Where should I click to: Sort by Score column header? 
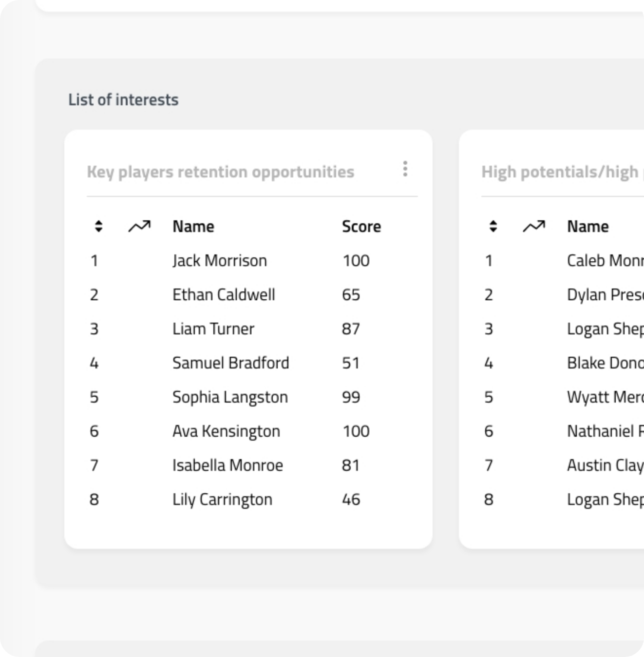tap(361, 227)
